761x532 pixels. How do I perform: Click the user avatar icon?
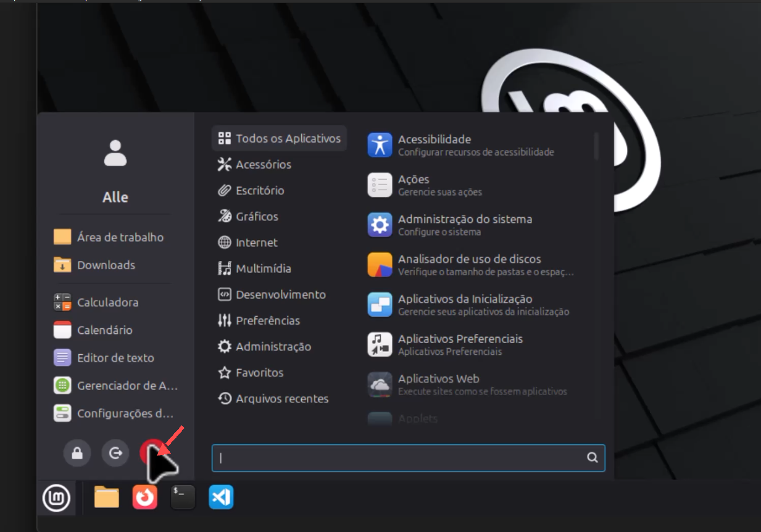coord(115,153)
